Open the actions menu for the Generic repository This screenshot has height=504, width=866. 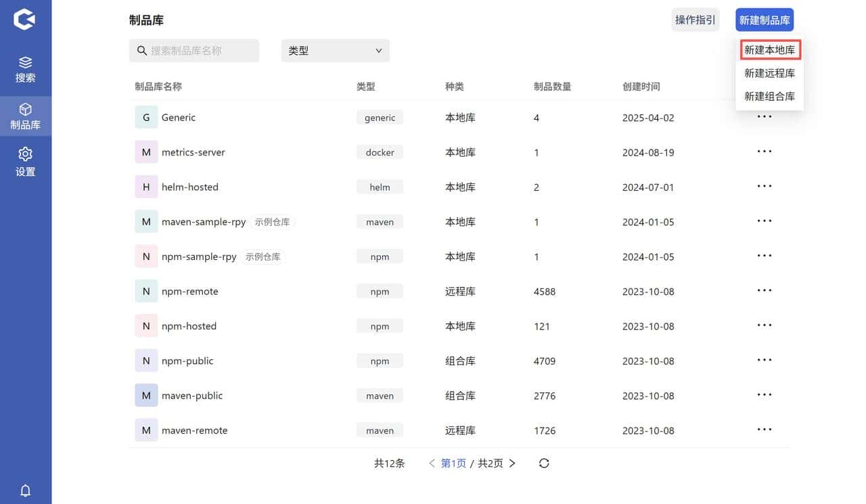764,117
